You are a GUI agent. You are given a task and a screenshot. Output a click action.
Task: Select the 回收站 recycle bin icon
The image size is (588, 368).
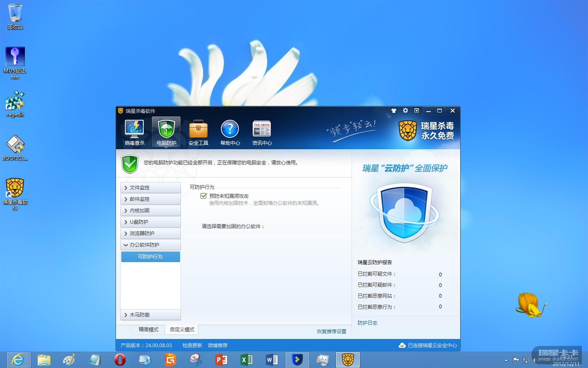pos(15,17)
